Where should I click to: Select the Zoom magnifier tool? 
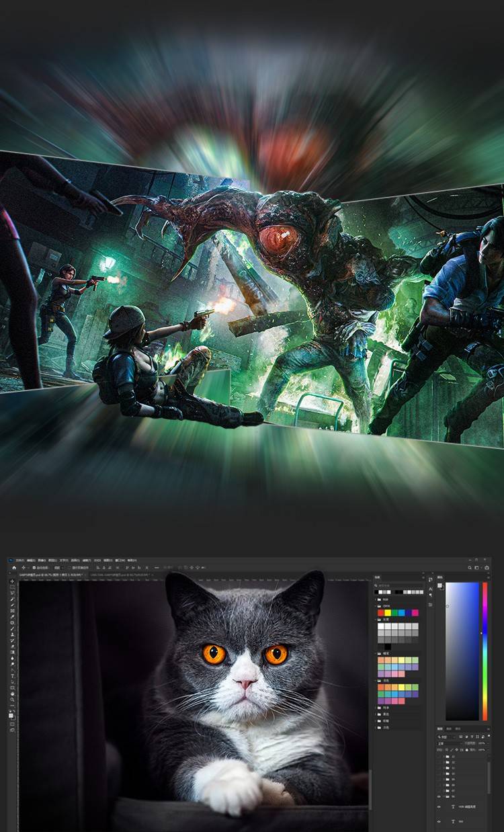pos(12,701)
